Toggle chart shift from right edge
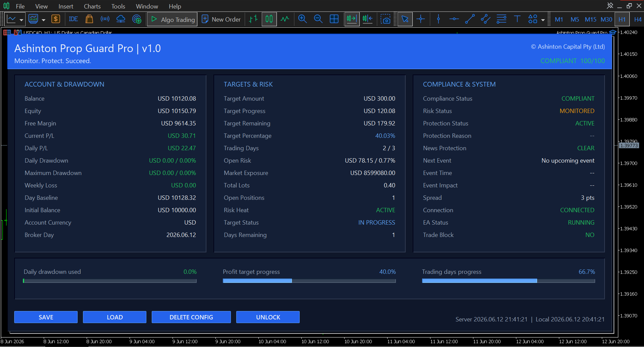Viewport: 644px width, 347px height. click(368, 19)
